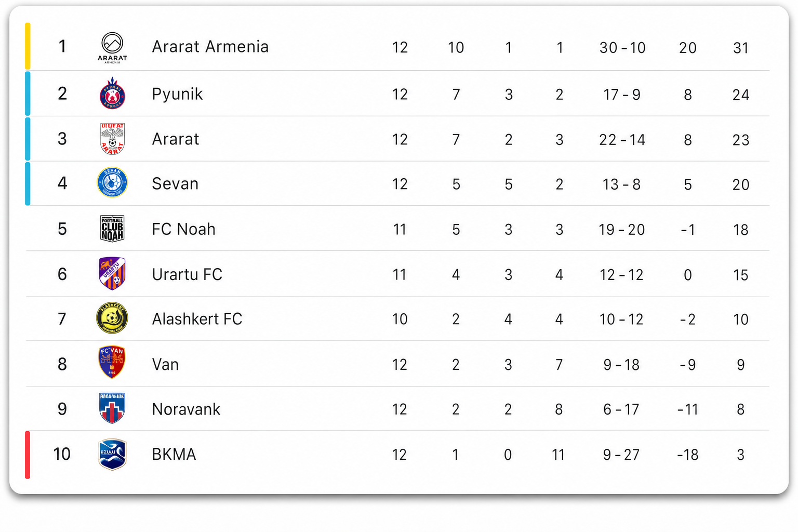This screenshot has width=798, height=532.
Task: Click the Pyunik club crest
Action: [x=112, y=94]
